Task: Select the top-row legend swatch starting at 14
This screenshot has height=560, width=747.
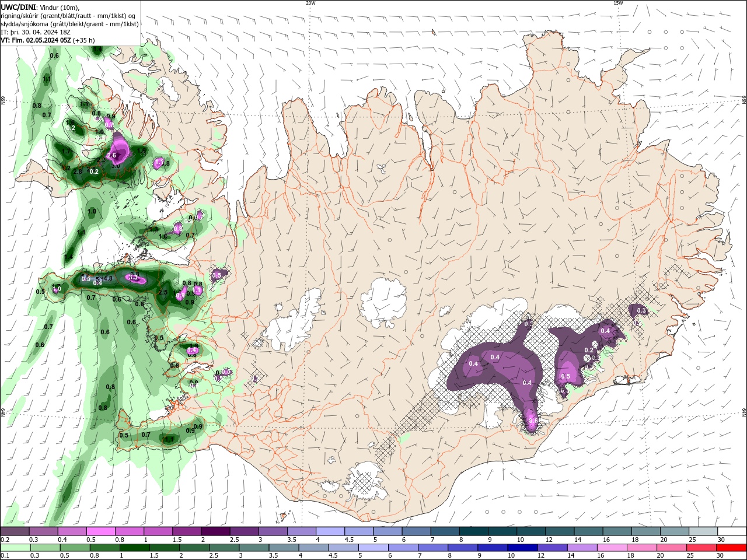Action: point(588,531)
